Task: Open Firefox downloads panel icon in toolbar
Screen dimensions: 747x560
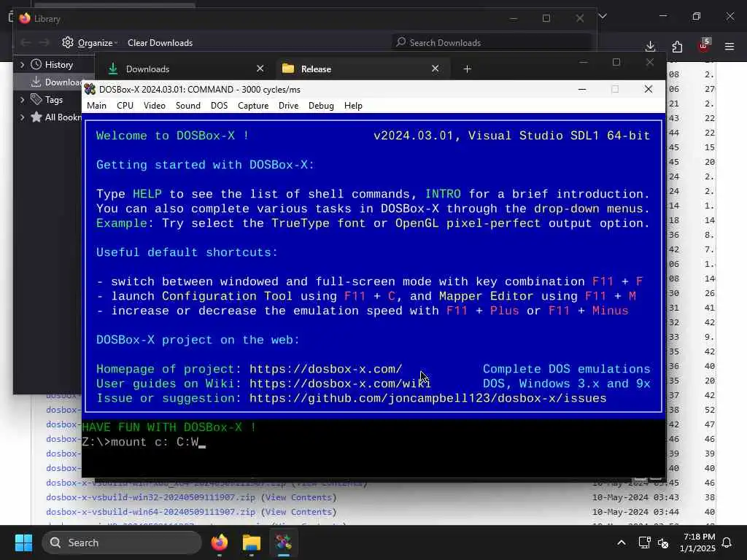Action: (650, 46)
